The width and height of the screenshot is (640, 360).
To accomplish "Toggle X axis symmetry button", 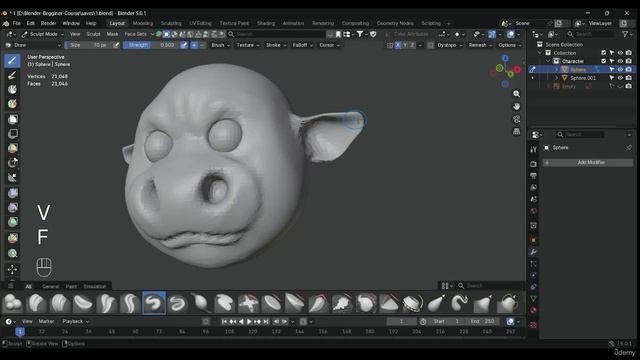I will tap(398, 45).
